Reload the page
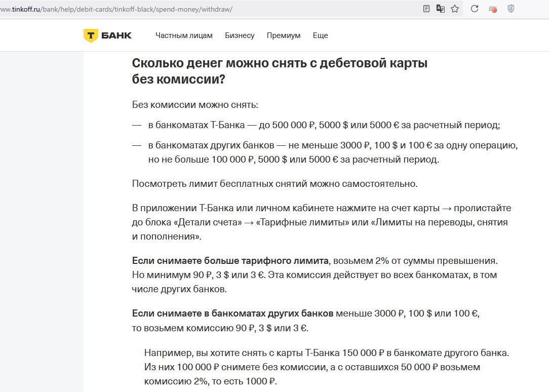549x392 pixels. 475,9
